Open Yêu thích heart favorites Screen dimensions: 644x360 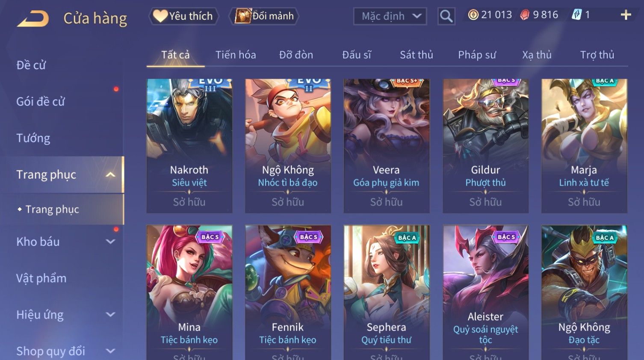coord(184,16)
